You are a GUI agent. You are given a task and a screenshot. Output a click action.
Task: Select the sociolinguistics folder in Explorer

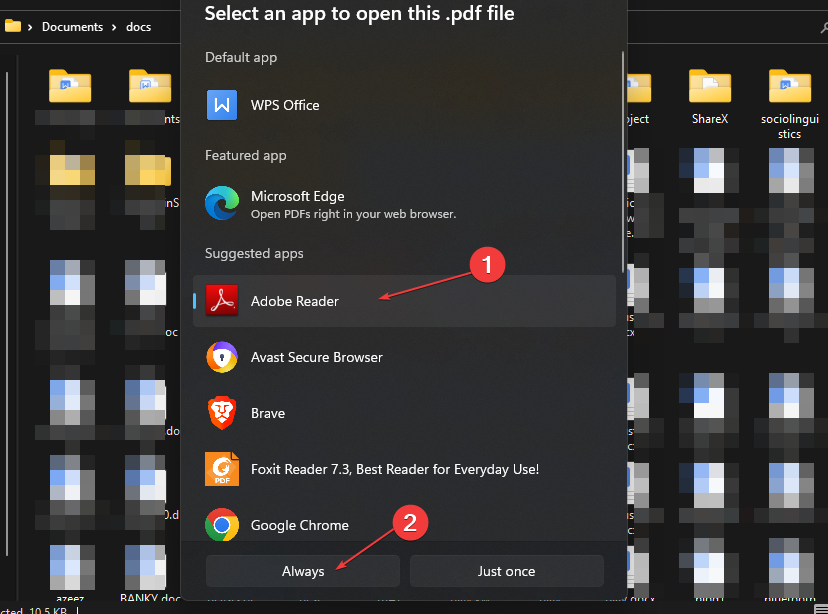pyautogui.click(x=789, y=105)
